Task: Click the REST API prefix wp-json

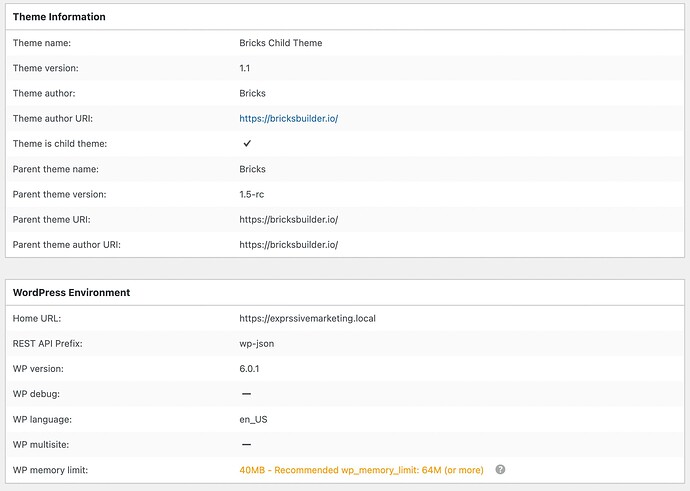Action: pyautogui.click(x=257, y=344)
